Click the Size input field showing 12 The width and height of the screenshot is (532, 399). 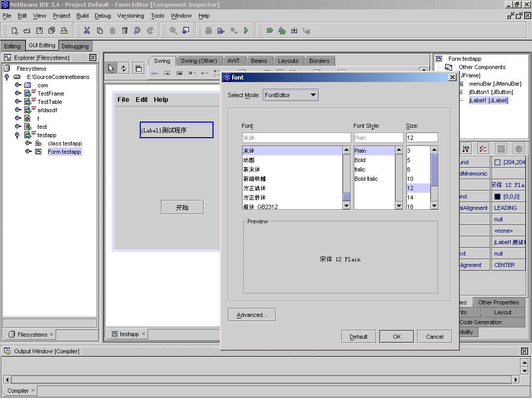tap(422, 138)
